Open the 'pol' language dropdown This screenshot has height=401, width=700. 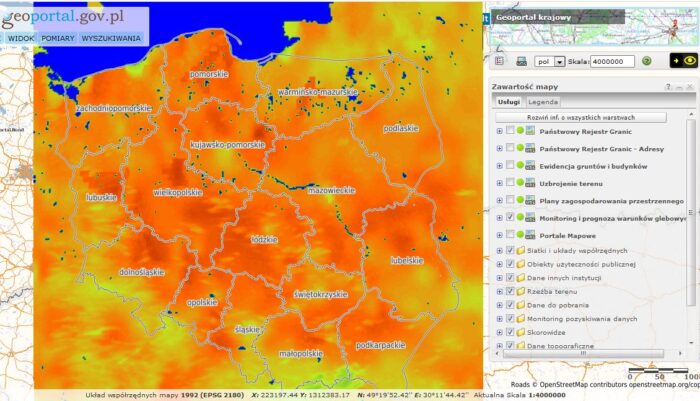(559, 61)
